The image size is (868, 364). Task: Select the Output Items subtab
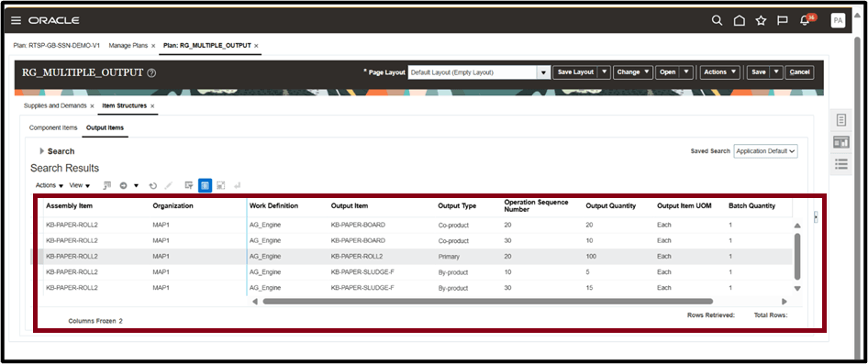(106, 127)
